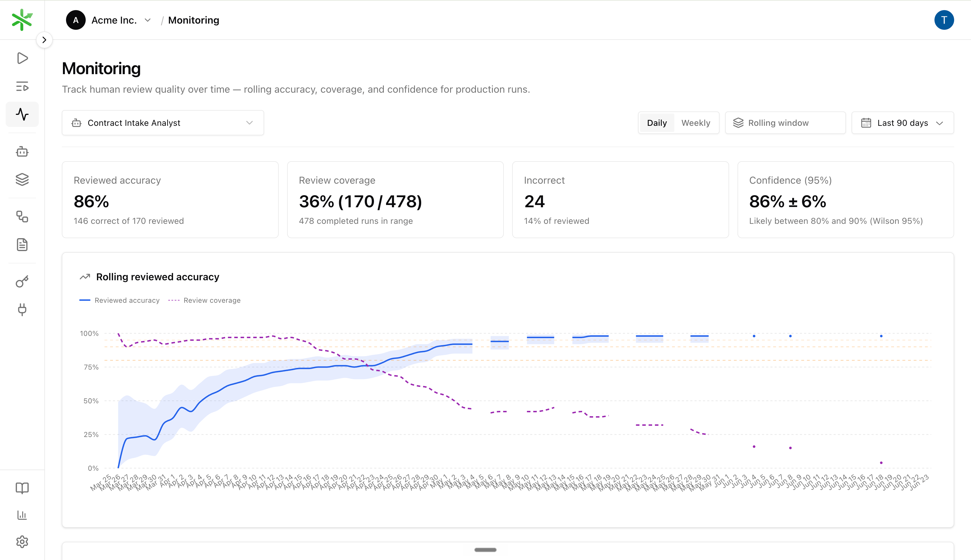This screenshot has width=971, height=560.
Task: Open the stacked layers sidebar icon
Action: (x=22, y=179)
